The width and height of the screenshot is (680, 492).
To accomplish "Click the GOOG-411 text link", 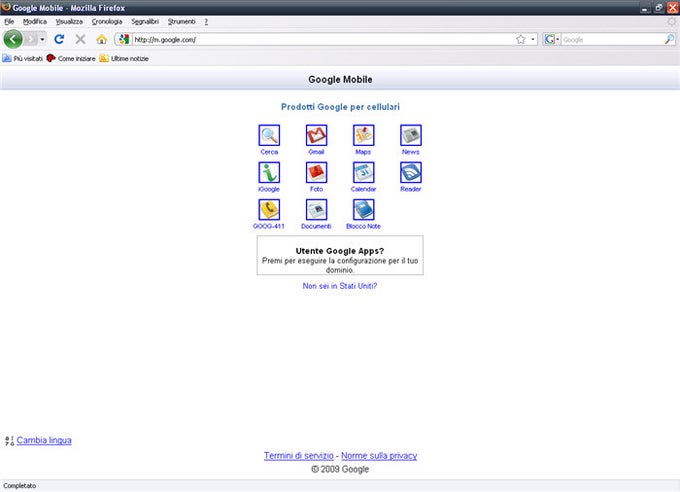I will click(x=268, y=226).
